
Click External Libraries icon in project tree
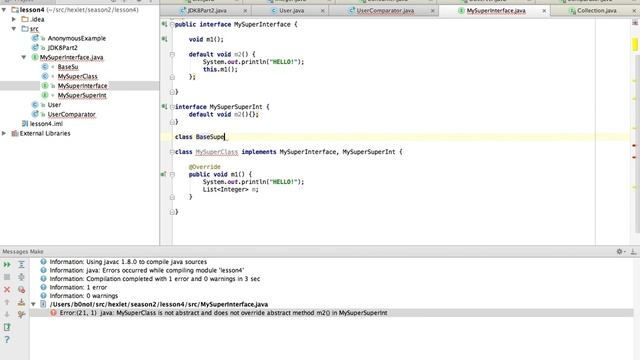click(x=15, y=133)
